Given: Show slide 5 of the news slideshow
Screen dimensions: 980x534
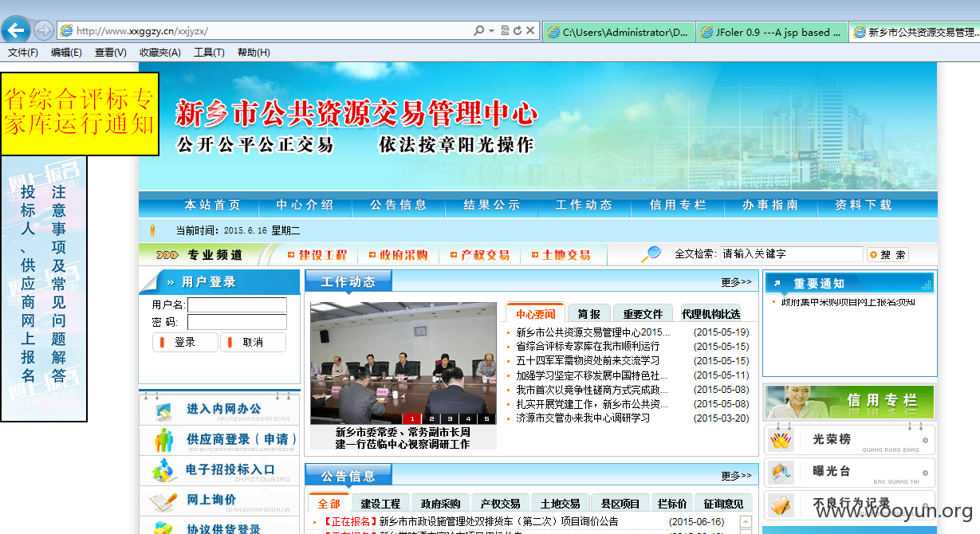Looking at the screenshot, I should click(x=486, y=418).
